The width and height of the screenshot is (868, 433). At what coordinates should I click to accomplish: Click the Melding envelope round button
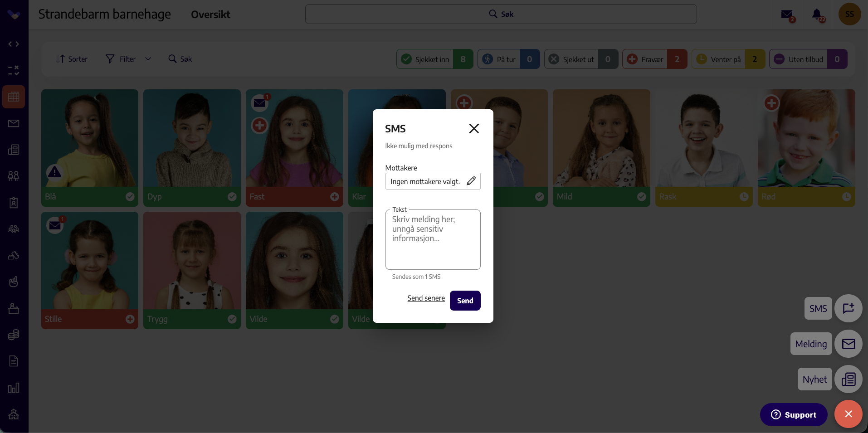tap(848, 344)
